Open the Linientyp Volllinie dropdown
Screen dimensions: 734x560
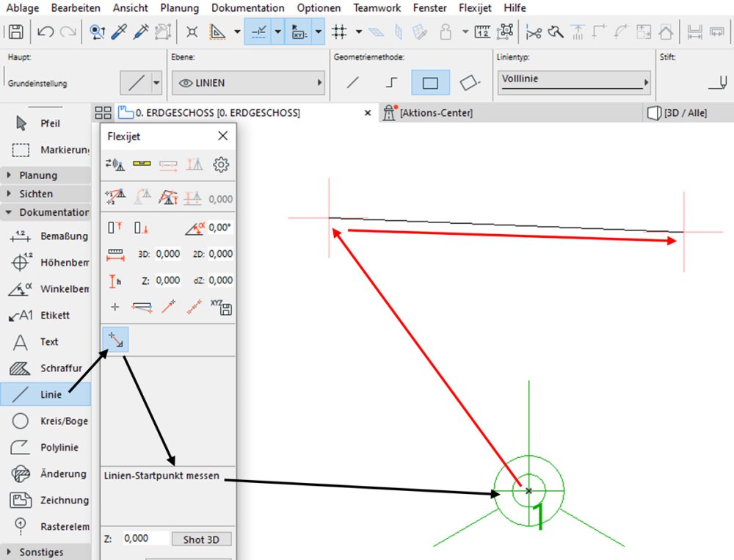(x=574, y=82)
